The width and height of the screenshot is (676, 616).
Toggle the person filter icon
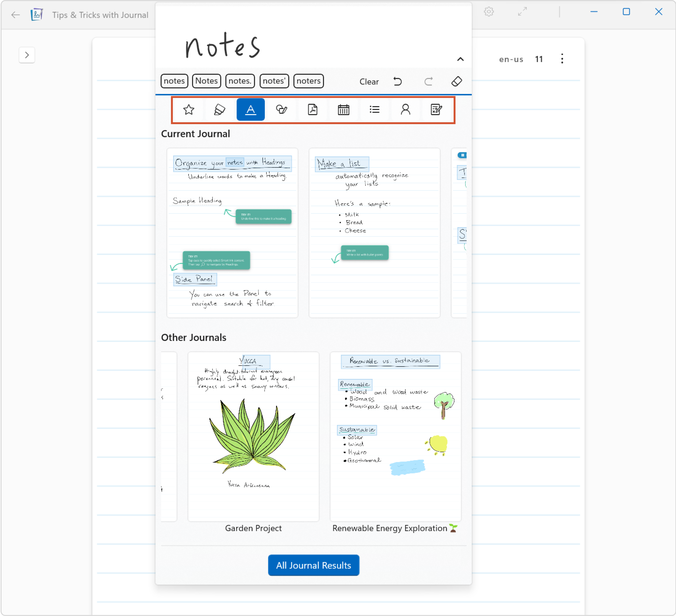pos(405,109)
